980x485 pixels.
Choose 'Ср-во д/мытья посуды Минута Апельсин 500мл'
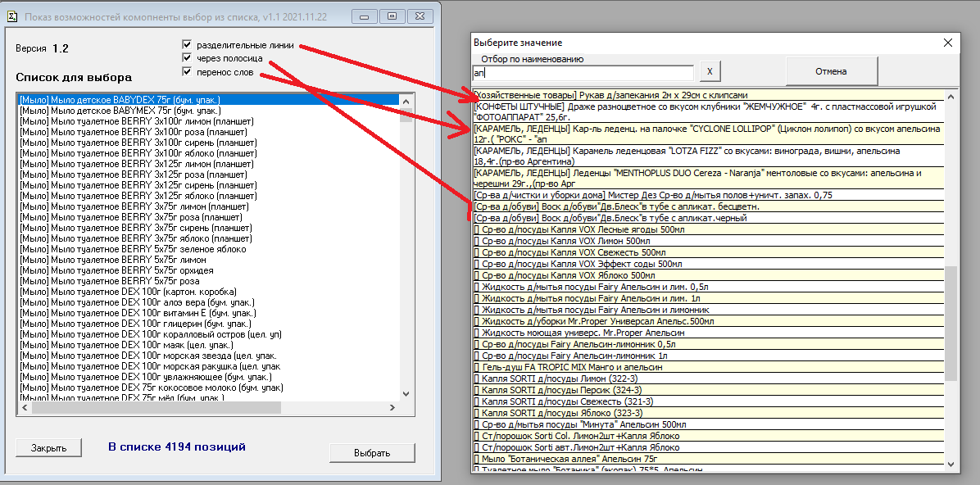coord(708,424)
